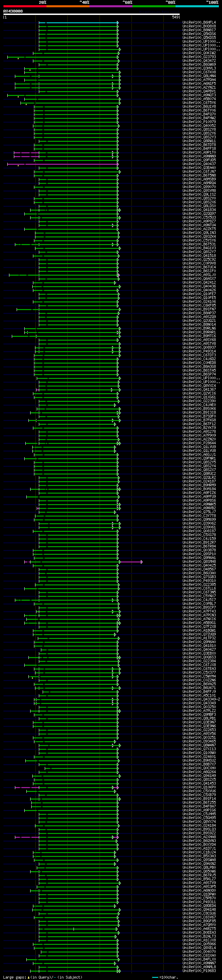The image size is (222, 980).
Task: Open hit UniRef100_Q3HVL3
Action: 199,68
